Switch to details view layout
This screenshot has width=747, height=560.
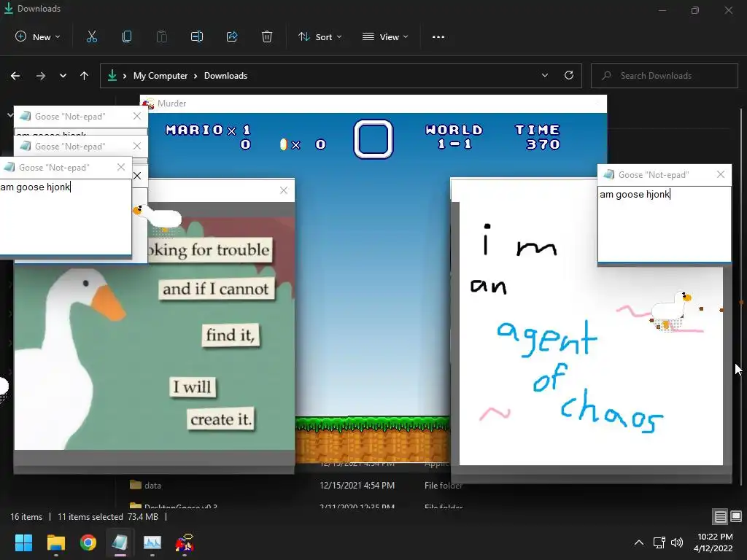pyautogui.click(x=720, y=517)
